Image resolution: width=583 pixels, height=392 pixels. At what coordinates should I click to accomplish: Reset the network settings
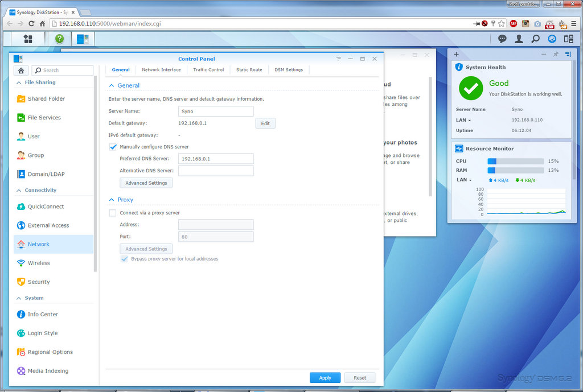pyautogui.click(x=360, y=378)
